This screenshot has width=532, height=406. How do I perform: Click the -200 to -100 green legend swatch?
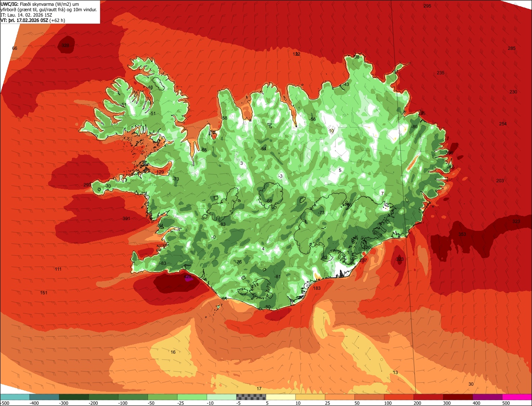pyautogui.click(x=103, y=397)
